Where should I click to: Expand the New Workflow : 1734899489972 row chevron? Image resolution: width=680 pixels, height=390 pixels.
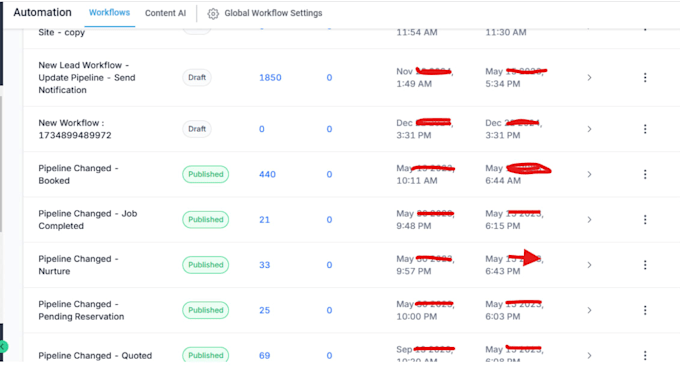tap(589, 129)
